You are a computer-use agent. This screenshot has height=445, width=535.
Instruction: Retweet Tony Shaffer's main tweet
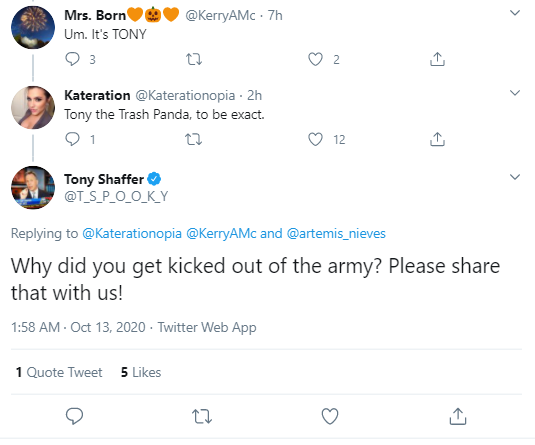202,417
